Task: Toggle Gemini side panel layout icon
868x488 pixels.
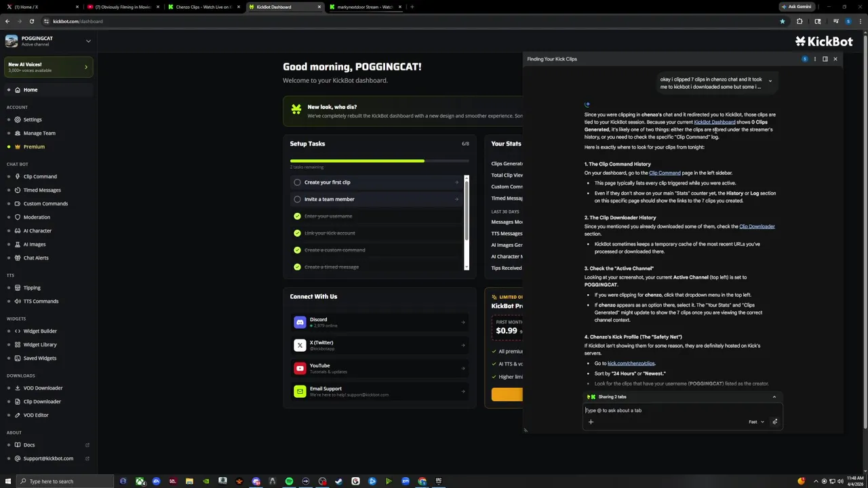Action: [825, 59]
